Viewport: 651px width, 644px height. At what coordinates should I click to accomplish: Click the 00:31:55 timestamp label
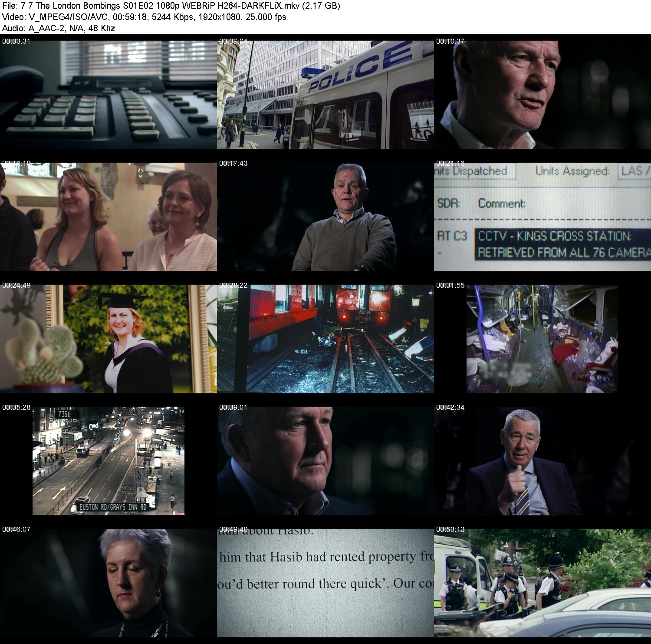point(450,285)
